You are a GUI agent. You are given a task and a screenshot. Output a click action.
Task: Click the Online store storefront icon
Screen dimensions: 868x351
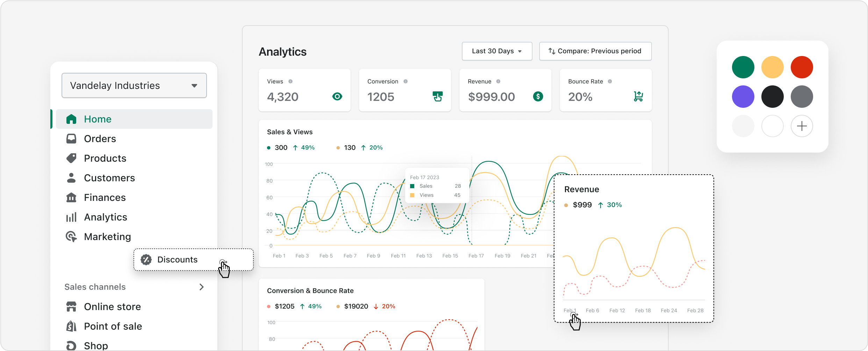(x=71, y=307)
